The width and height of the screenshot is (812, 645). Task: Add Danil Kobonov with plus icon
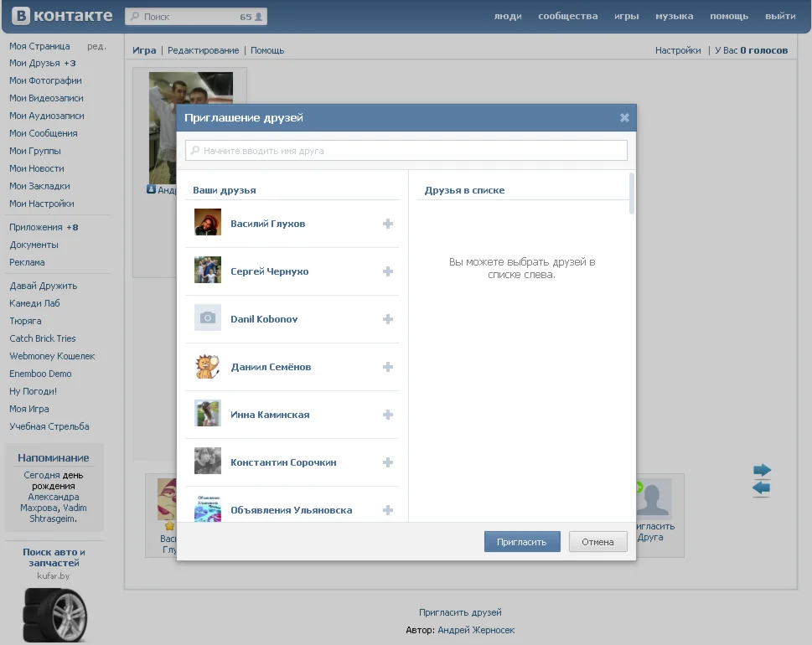387,319
